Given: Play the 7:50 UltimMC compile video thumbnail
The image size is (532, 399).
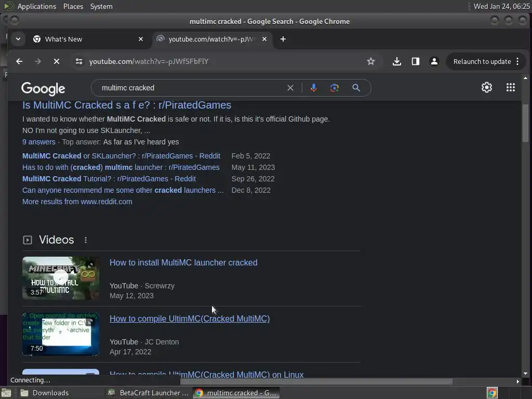Looking at the screenshot, I should tap(61, 334).
